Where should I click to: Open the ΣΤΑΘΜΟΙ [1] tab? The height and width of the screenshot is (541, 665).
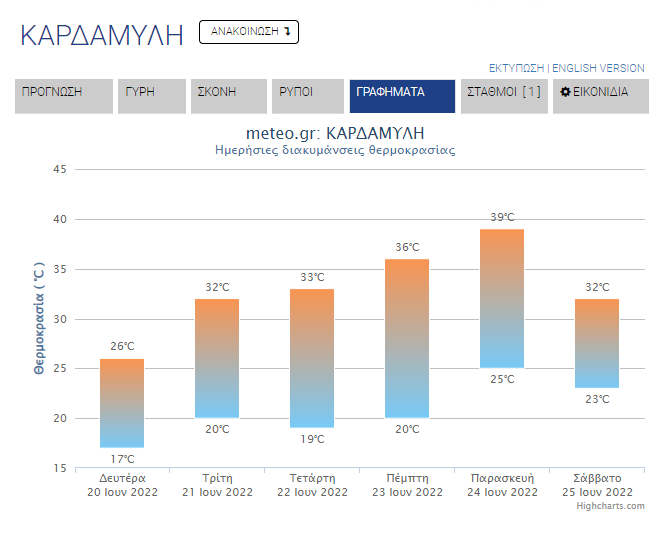point(505,96)
